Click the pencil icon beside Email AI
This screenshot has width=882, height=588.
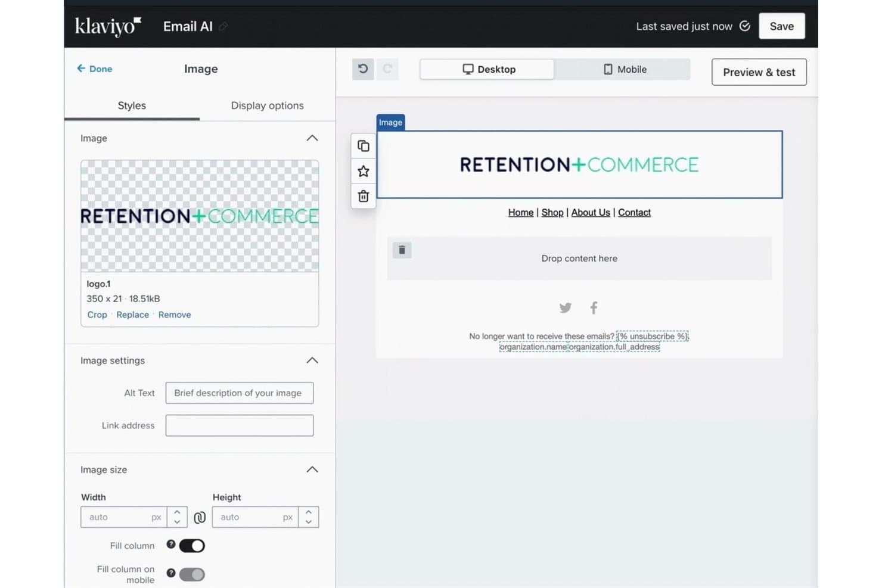(223, 26)
